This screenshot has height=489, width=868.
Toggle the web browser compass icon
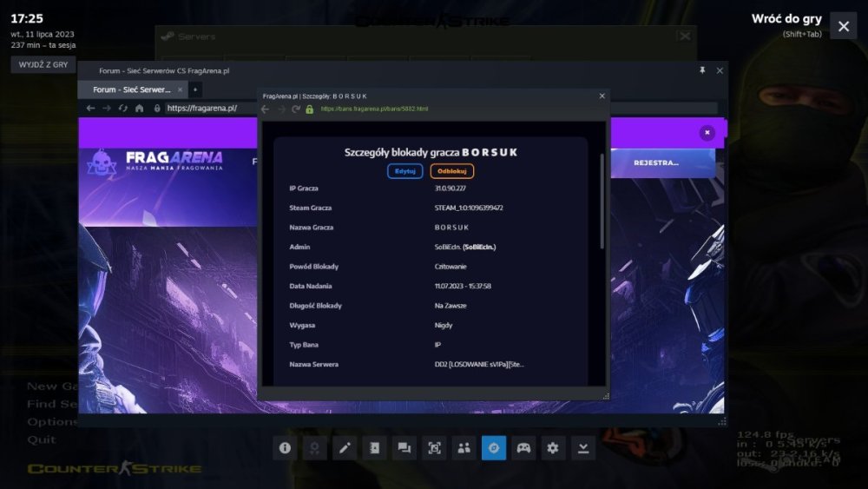(494, 448)
